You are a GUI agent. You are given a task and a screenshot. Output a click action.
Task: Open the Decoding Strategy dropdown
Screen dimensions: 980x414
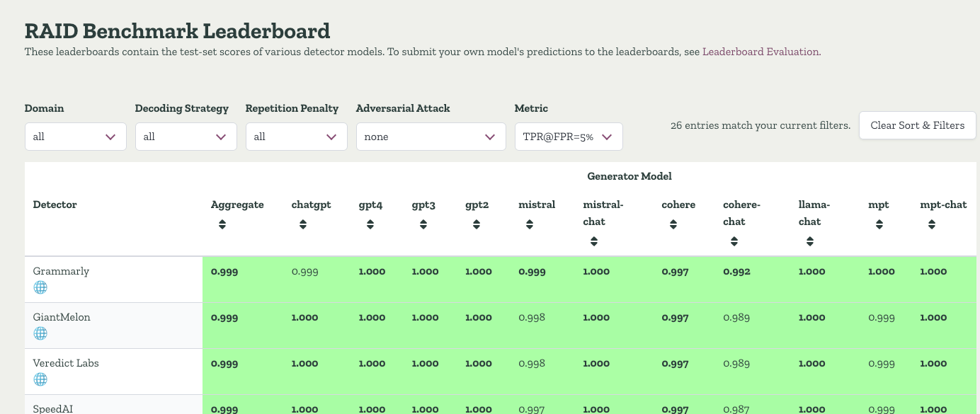point(186,136)
